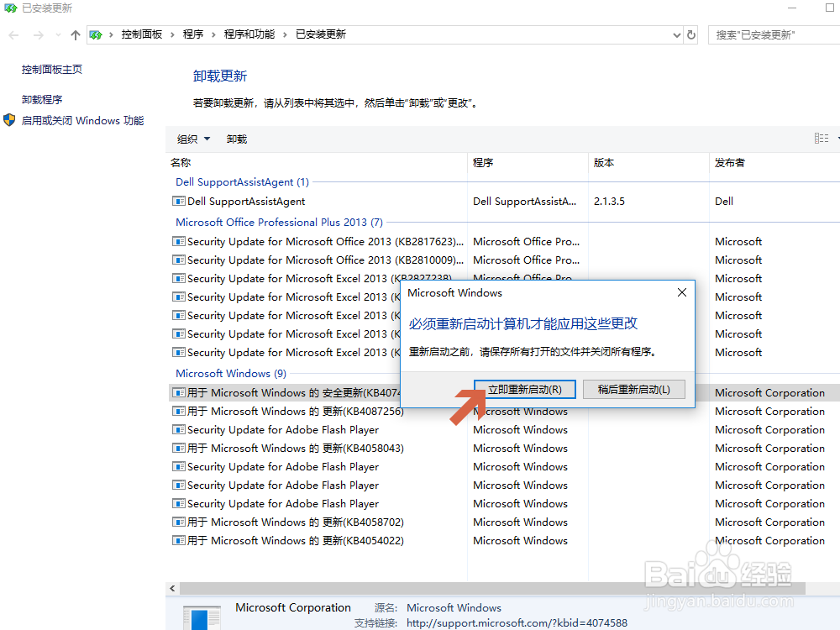Screen dimensions: 840x630
Task: Select Dell SupportAssistAgent update icon
Action: pyautogui.click(x=178, y=202)
